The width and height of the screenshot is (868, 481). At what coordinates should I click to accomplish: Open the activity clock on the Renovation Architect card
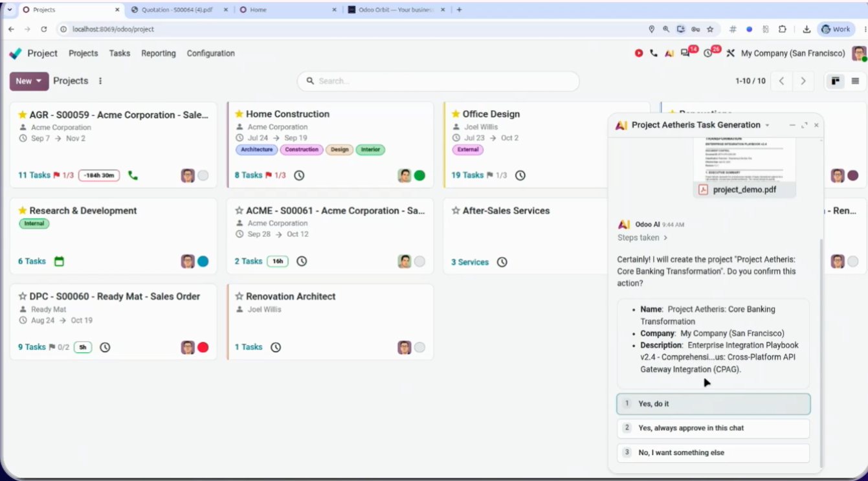tap(276, 347)
